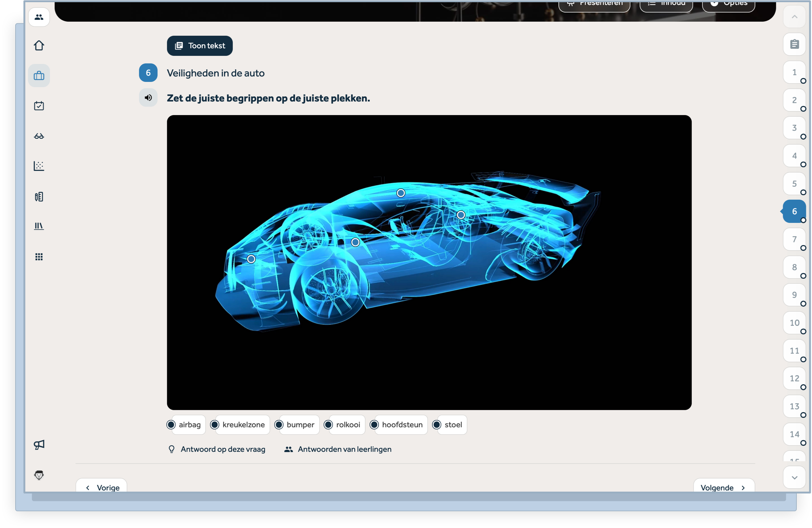Click the glasses icon in sidebar
812x528 pixels.
tap(39, 136)
